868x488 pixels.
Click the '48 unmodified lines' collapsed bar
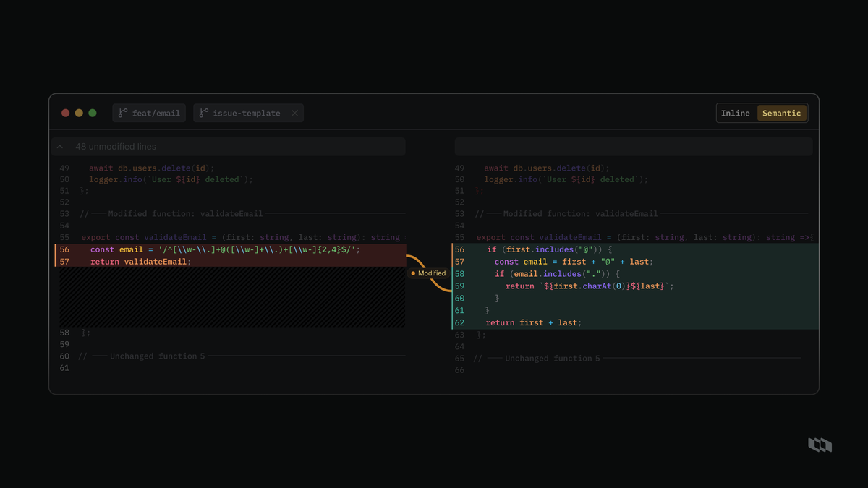[x=228, y=147]
